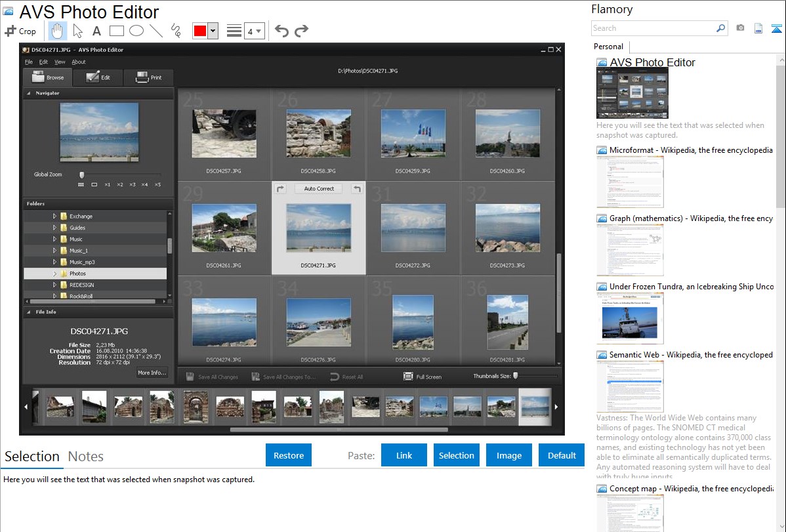Move filmstrip right with arrow

tap(556, 407)
